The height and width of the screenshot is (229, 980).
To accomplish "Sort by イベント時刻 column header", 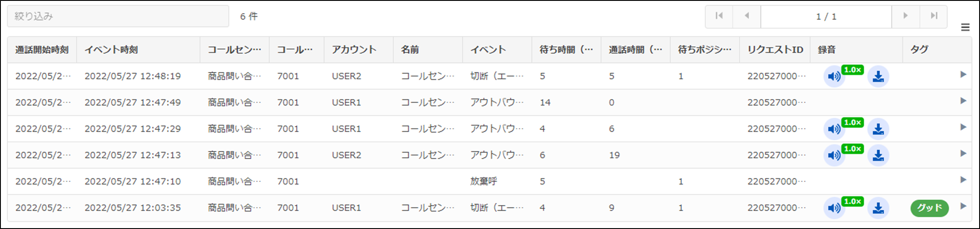I will pyautogui.click(x=111, y=50).
